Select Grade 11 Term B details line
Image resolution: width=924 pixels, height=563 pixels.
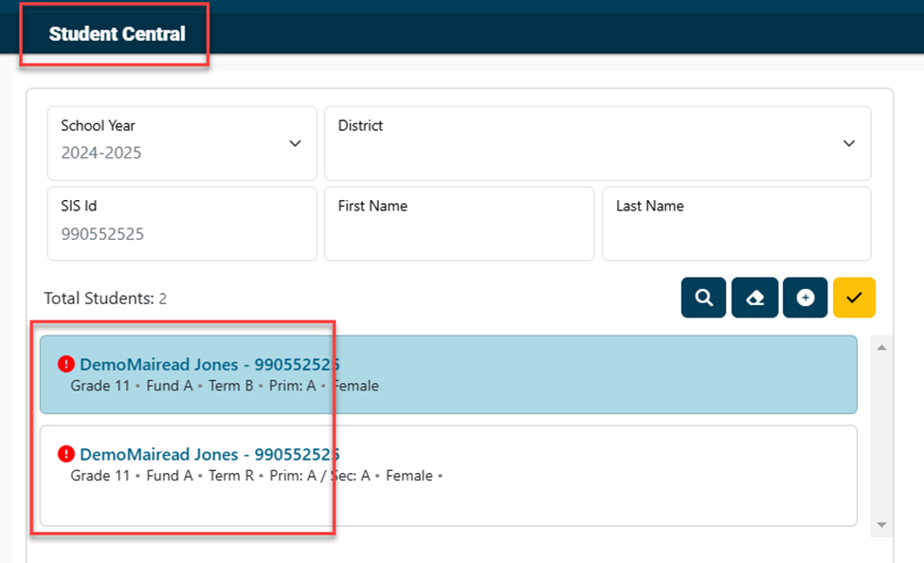coord(225,386)
